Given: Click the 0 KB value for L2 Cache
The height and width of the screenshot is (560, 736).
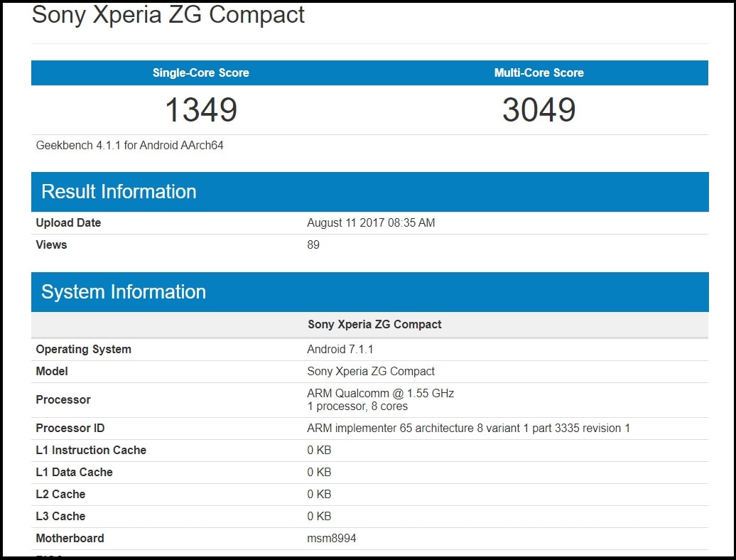Looking at the screenshot, I should tap(319, 495).
